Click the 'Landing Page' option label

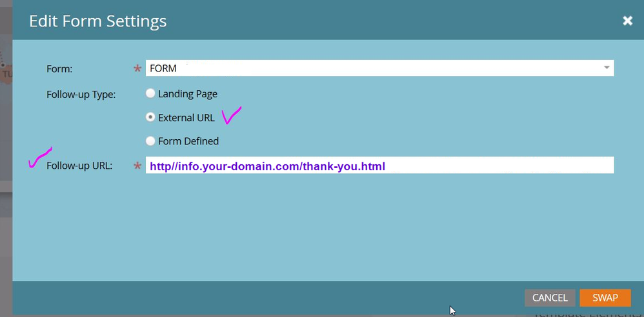coord(188,94)
